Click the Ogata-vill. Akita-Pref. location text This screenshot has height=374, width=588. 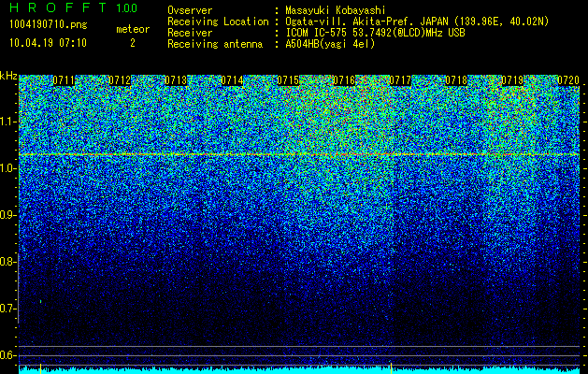(417, 22)
